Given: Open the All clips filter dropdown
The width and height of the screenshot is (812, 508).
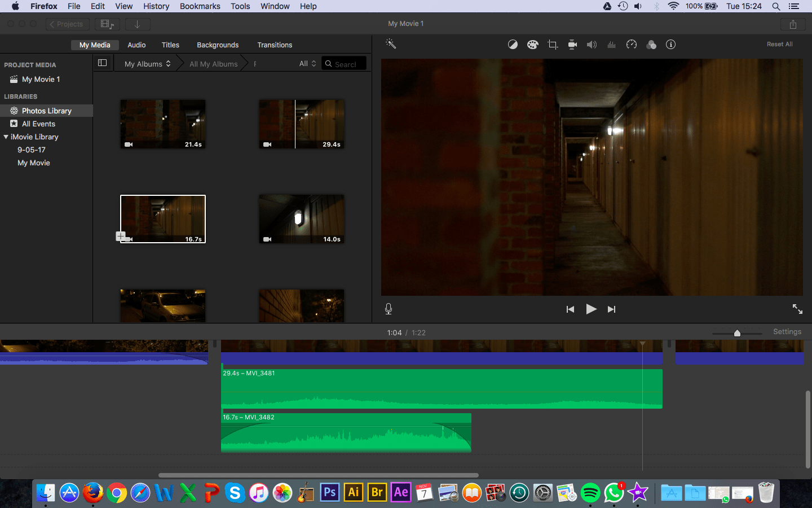Looking at the screenshot, I should (x=307, y=64).
